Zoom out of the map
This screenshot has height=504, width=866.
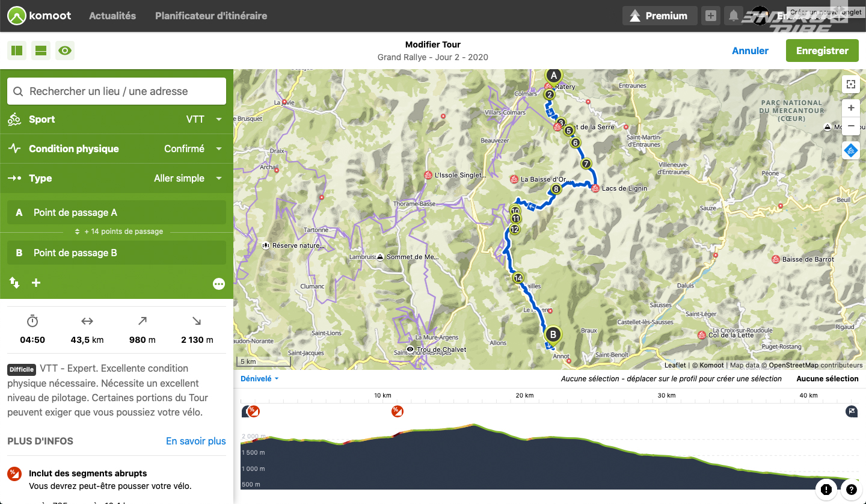coord(850,126)
